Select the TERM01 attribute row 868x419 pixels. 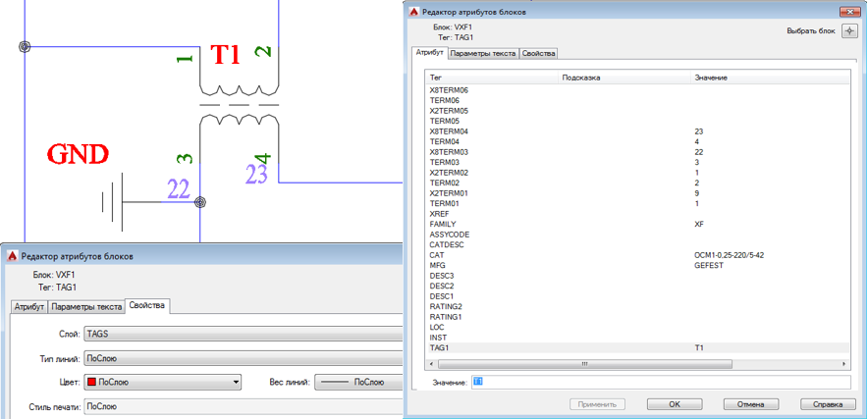pos(637,203)
